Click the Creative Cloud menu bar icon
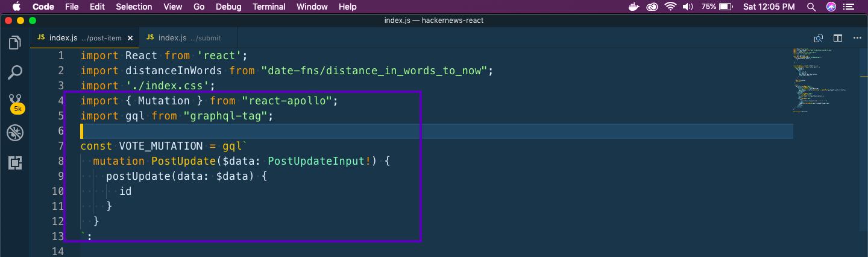This screenshot has width=868, height=257. click(652, 7)
